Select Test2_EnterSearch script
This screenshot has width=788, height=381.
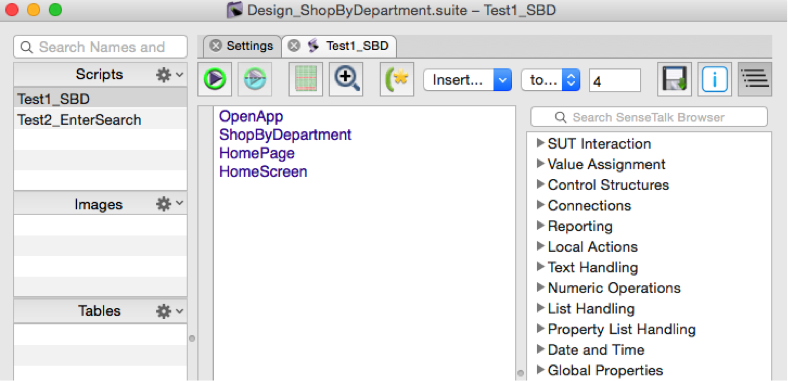click(x=100, y=120)
